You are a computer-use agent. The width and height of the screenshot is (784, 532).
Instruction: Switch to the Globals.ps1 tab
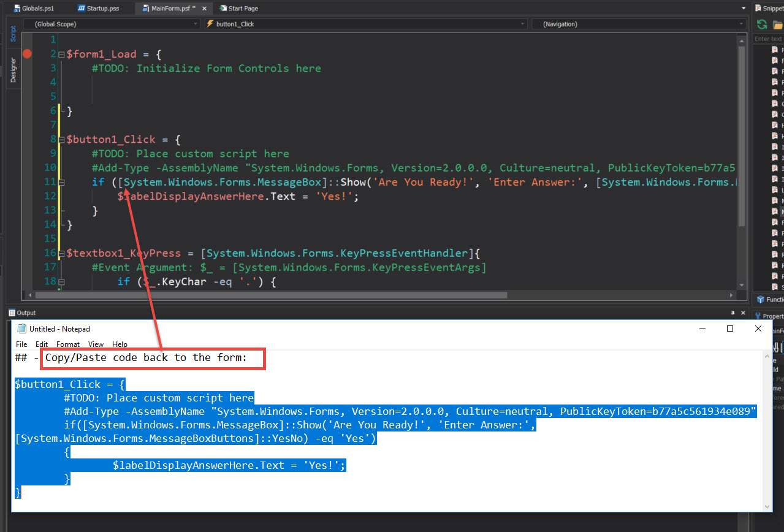pos(34,9)
